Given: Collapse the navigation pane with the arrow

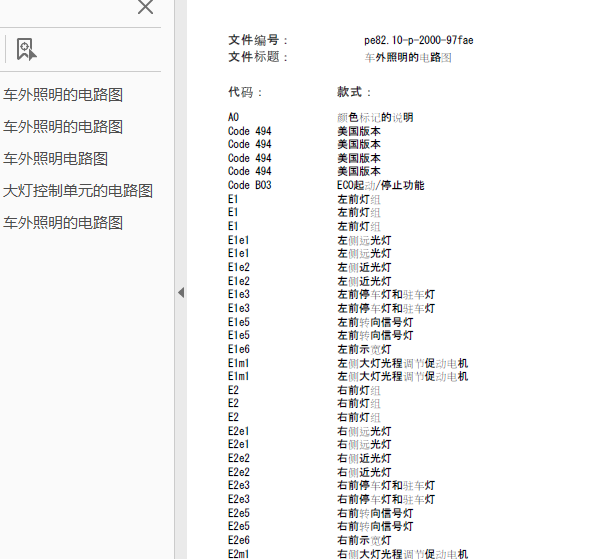Looking at the screenshot, I should (181, 293).
